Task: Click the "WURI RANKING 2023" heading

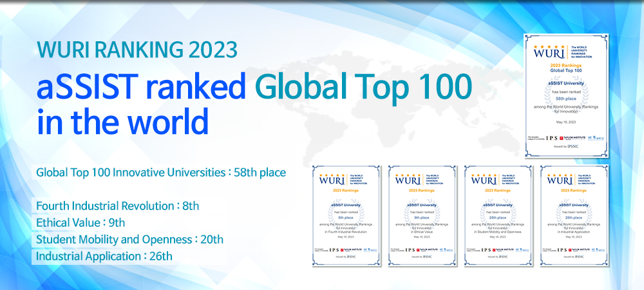Action: coord(137,50)
